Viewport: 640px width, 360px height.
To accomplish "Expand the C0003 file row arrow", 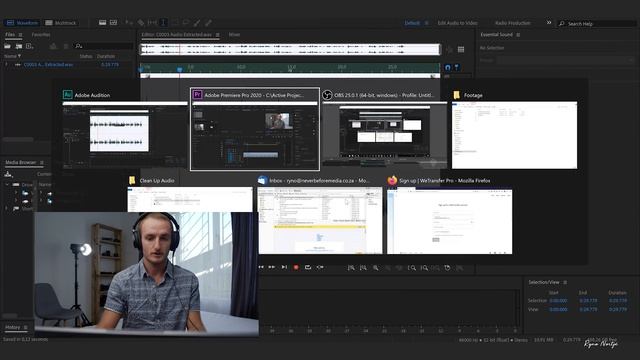I will tap(6, 64).
